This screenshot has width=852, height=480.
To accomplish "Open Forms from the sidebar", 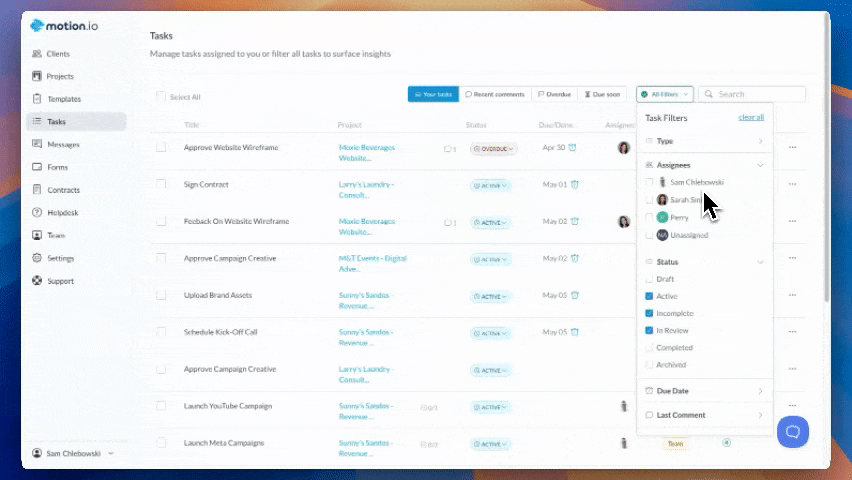I will (x=50, y=167).
